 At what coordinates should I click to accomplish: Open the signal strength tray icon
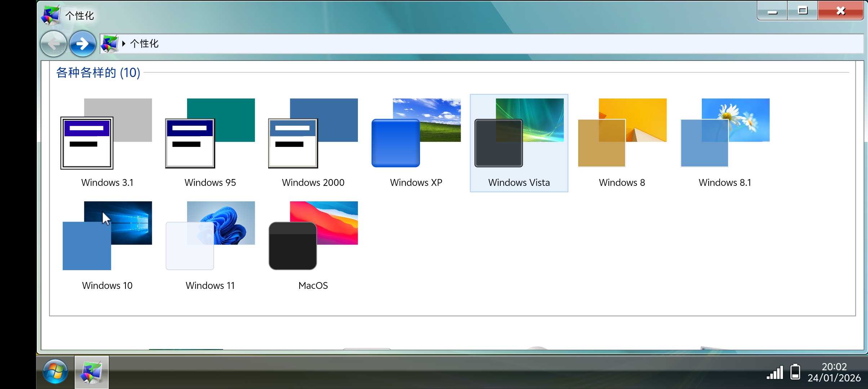click(x=775, y=372)
